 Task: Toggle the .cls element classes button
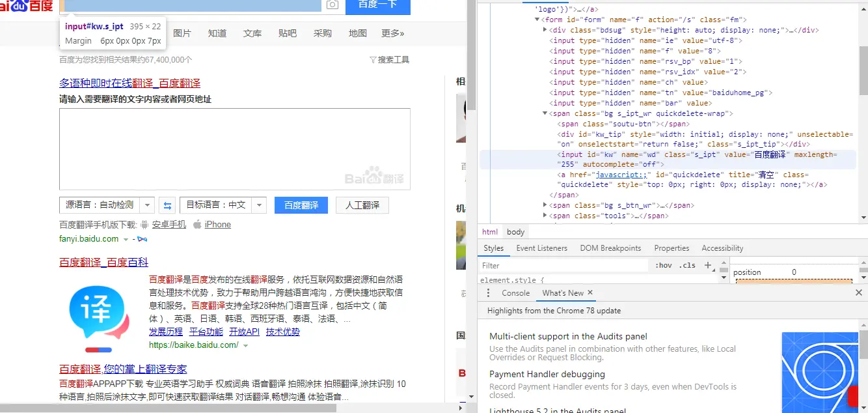click(x=687, y=266)
